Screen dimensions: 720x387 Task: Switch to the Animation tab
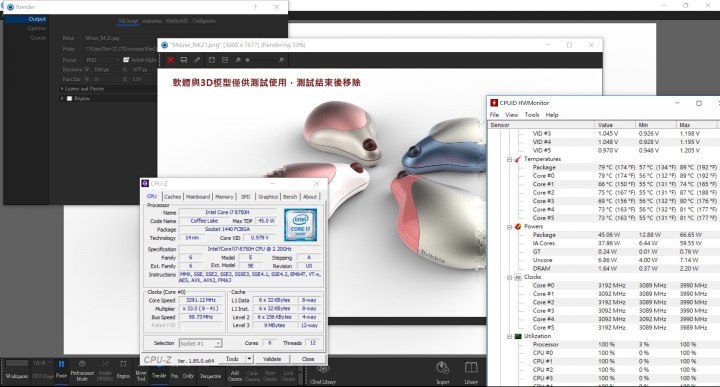(x=152, y=21)
